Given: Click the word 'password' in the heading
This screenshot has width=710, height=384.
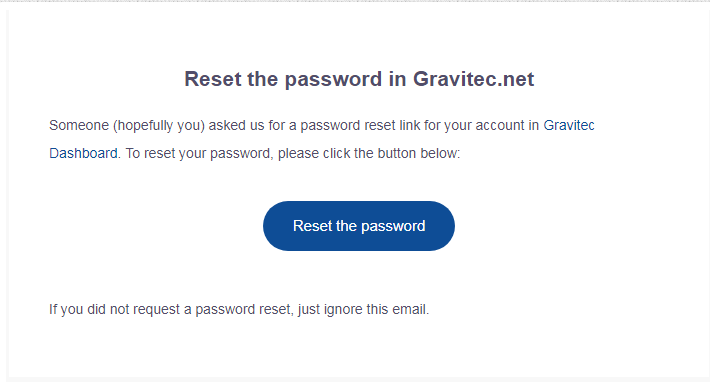Looking at the screenshot, I should [333, 80].
